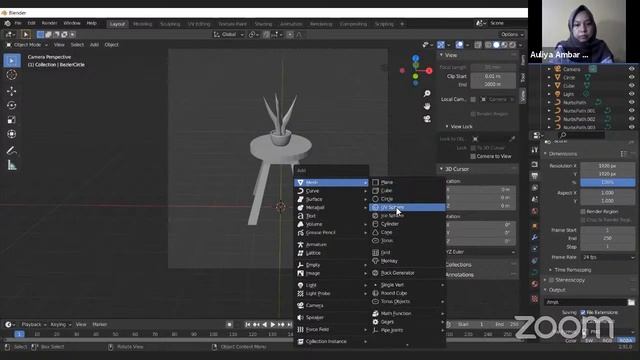Image resolution: width=640 pixels, height=360 pixels.
Task: Open the Surface submenu
Action: [331, 199]
